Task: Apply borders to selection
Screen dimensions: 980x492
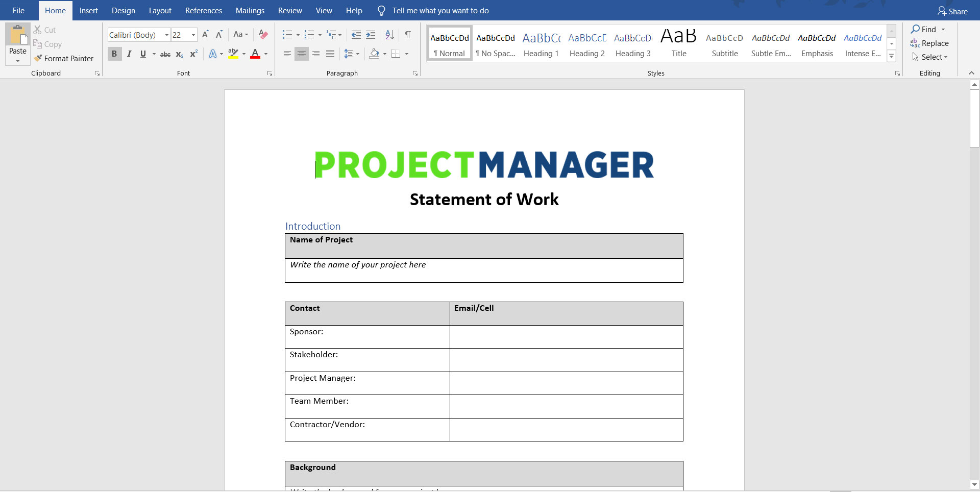Action: pyautogui.click(x=396, y=54)
